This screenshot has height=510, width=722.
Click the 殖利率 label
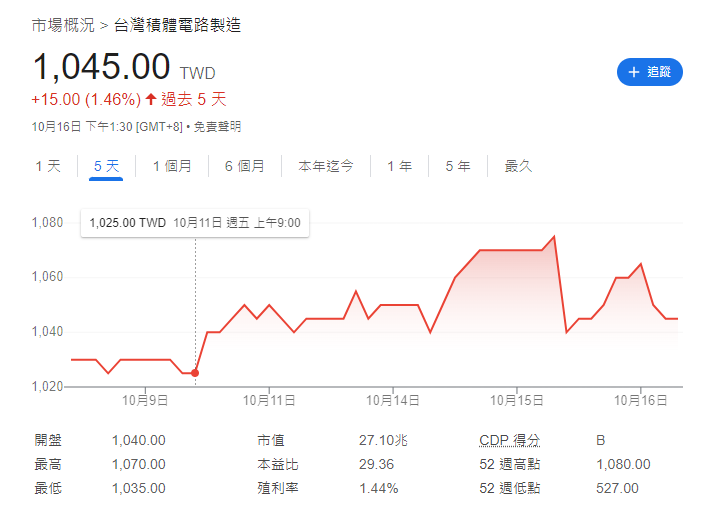(x=278, y=488)
